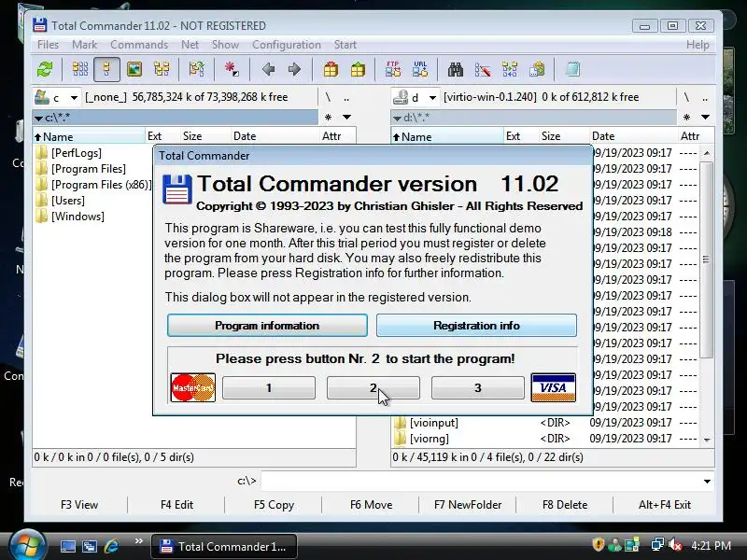Sort left panel by Name column

pyautogui.click(x=89, y=136)
